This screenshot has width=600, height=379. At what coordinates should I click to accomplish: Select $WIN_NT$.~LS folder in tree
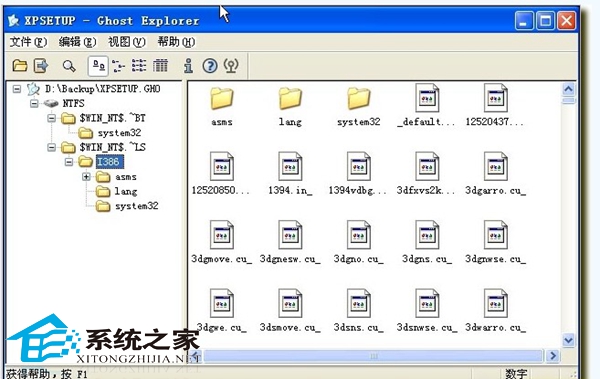pyautogui.click(x=112, y=147)
